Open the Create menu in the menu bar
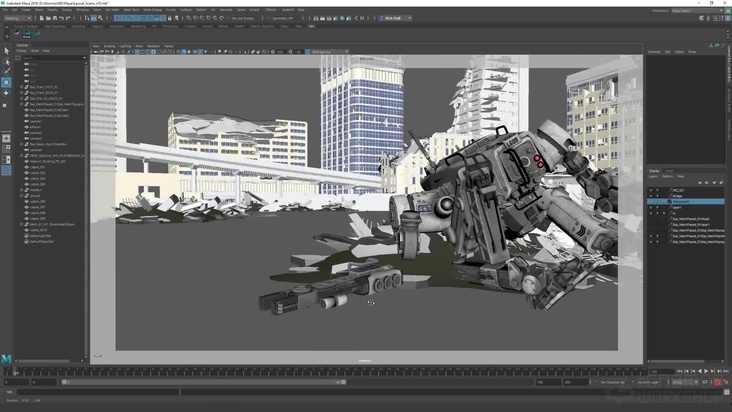732x412 pixels. pos(26,9)
